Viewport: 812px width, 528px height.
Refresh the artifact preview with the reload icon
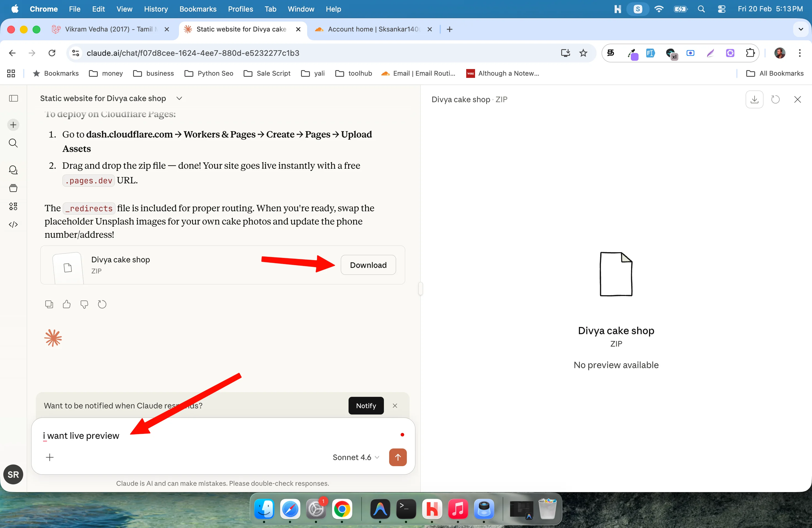(x=776, y=99)
